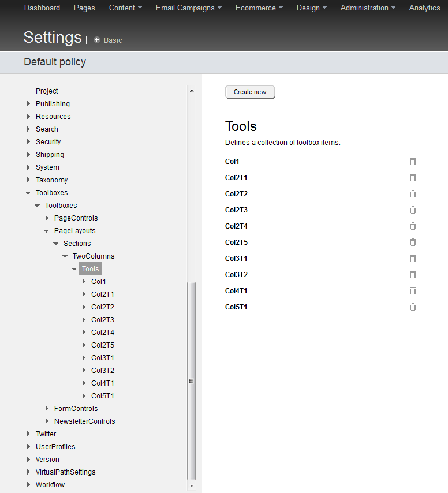The width and height of the screenshot is (448, 493).
Task: Click the trash icon beside Col3T2
Action: point(413,275)
